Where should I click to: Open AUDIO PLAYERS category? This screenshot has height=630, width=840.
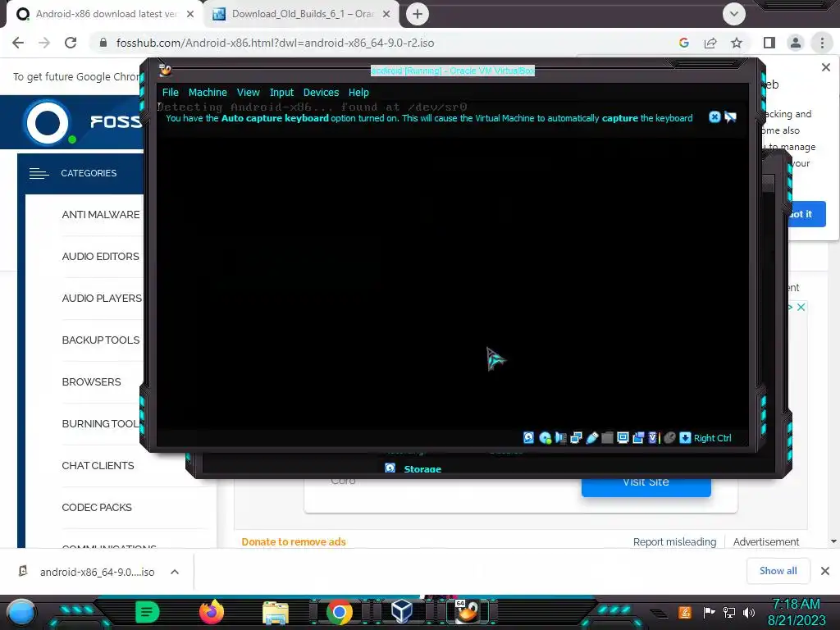tap(102, 298)
